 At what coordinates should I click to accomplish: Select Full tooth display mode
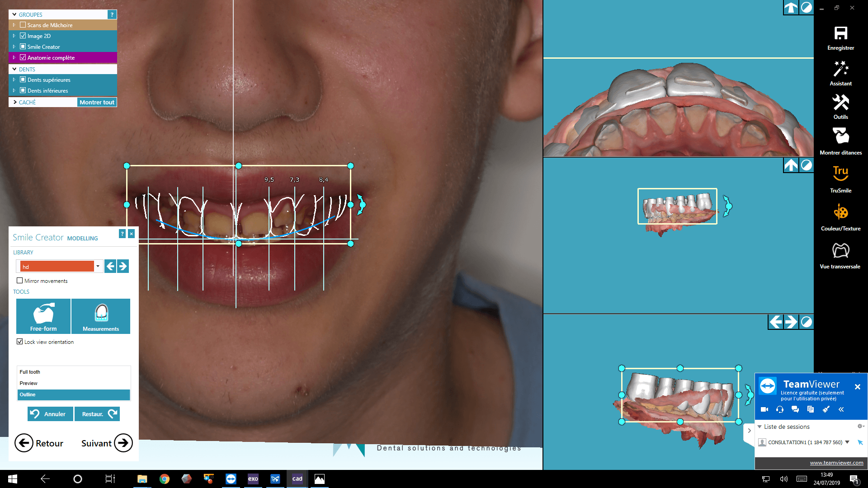point(30,372)
